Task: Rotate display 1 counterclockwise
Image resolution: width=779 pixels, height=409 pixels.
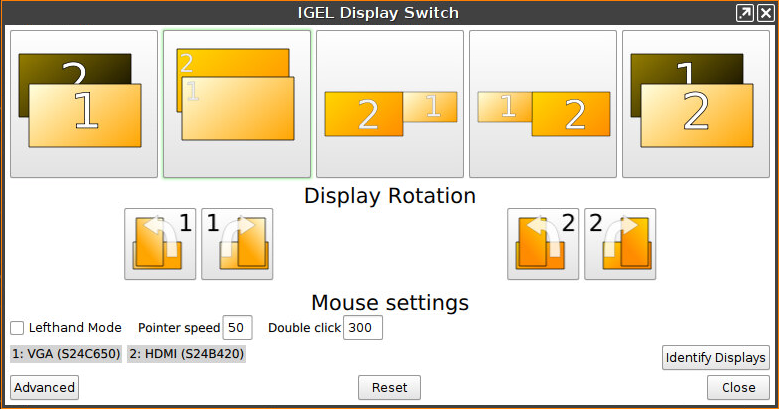Action: point(160,244)
